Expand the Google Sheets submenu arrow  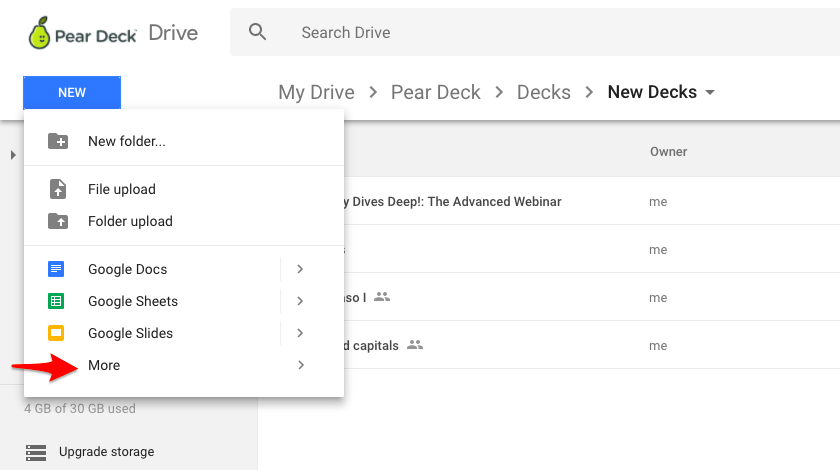click(300, 301)
